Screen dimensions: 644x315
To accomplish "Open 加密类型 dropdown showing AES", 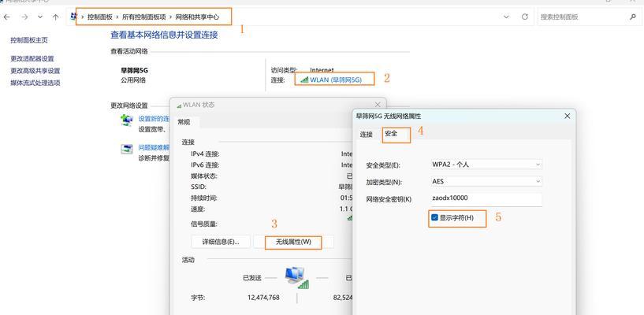I will (x=486, y=181).
